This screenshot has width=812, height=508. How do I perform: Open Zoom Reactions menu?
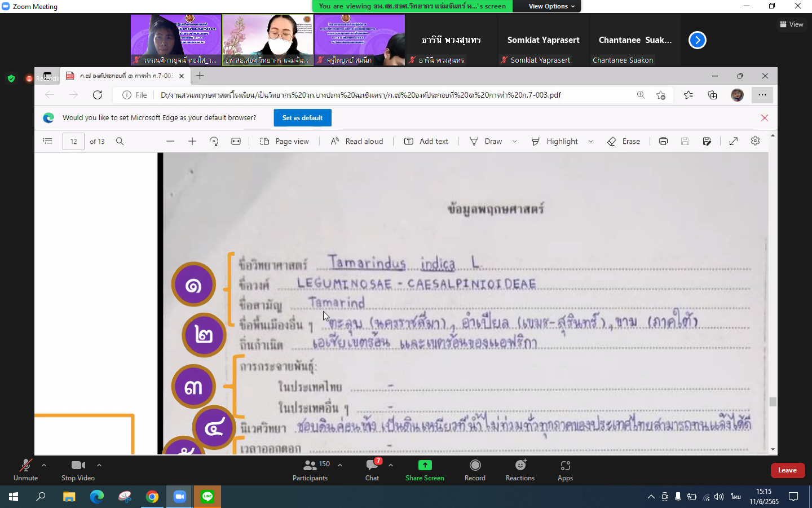click(x=520, y=470)
